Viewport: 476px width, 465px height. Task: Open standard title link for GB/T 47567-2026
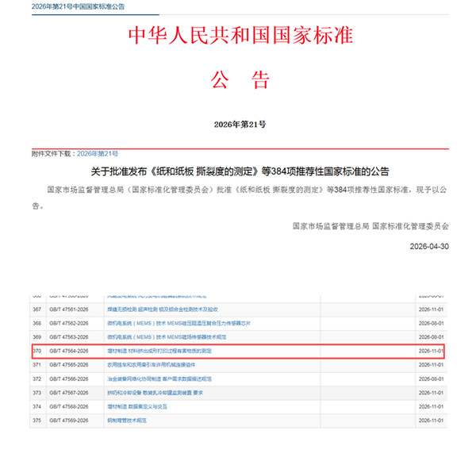(155, 393)
